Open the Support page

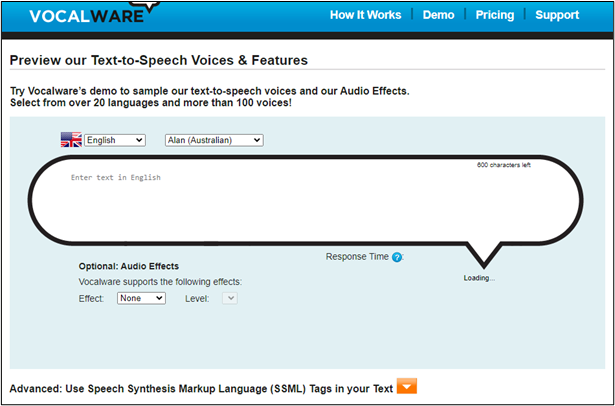[x=557, y=15]
